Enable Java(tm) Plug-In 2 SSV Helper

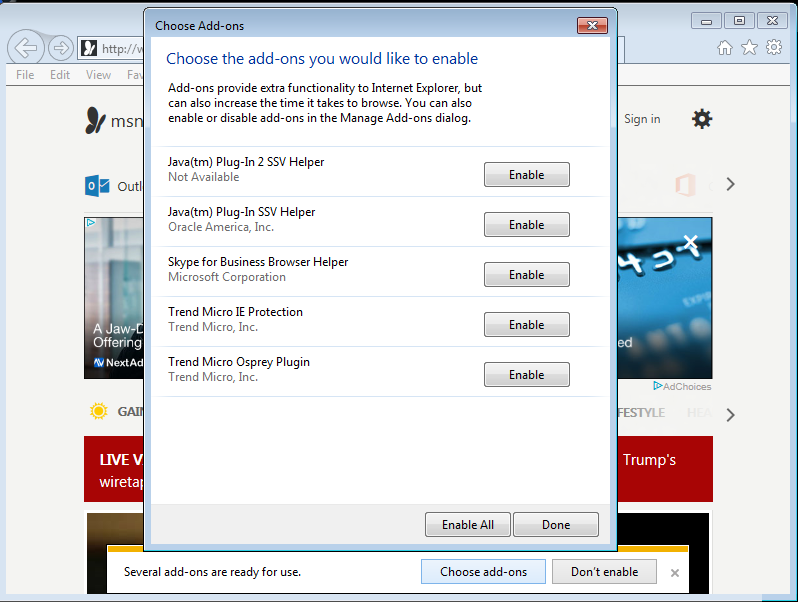(527, 175)
